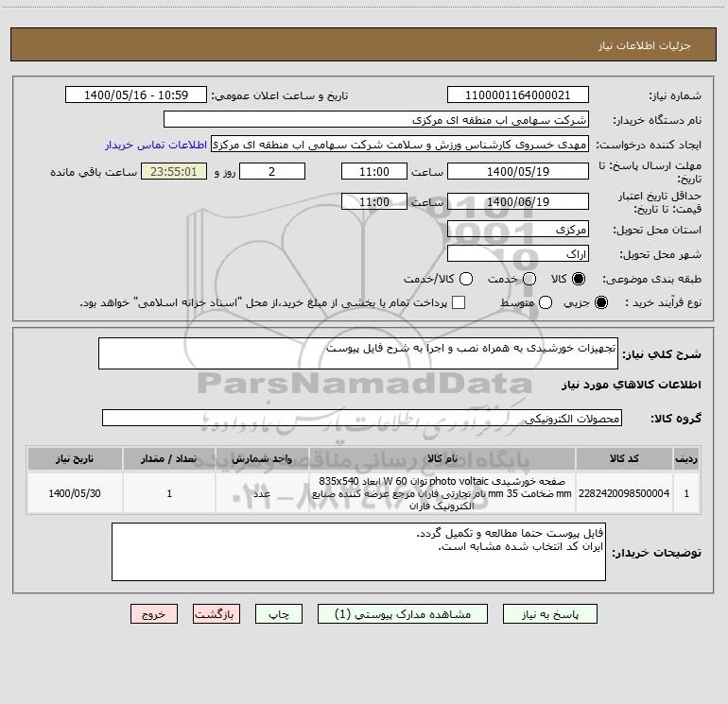Image resolution: width=728 pixels, height=704 pixels.
Task: Click the general need description text box
Action: [x=358, y=353]
